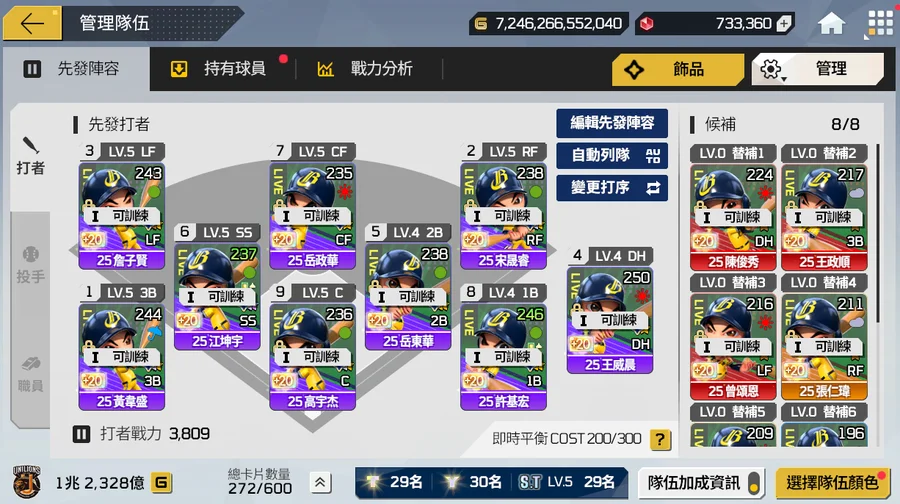Select the 打者 batter sidebar icon

(x=30, y=156)
